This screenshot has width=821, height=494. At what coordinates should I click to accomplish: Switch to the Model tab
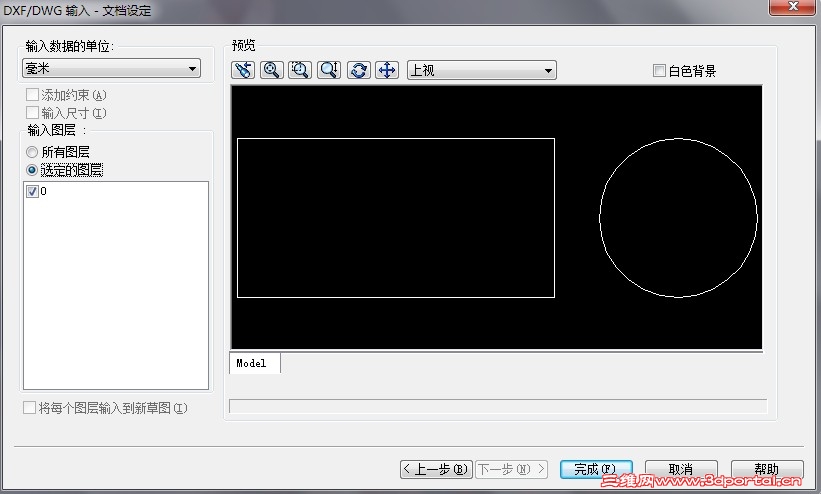point(254,363)
